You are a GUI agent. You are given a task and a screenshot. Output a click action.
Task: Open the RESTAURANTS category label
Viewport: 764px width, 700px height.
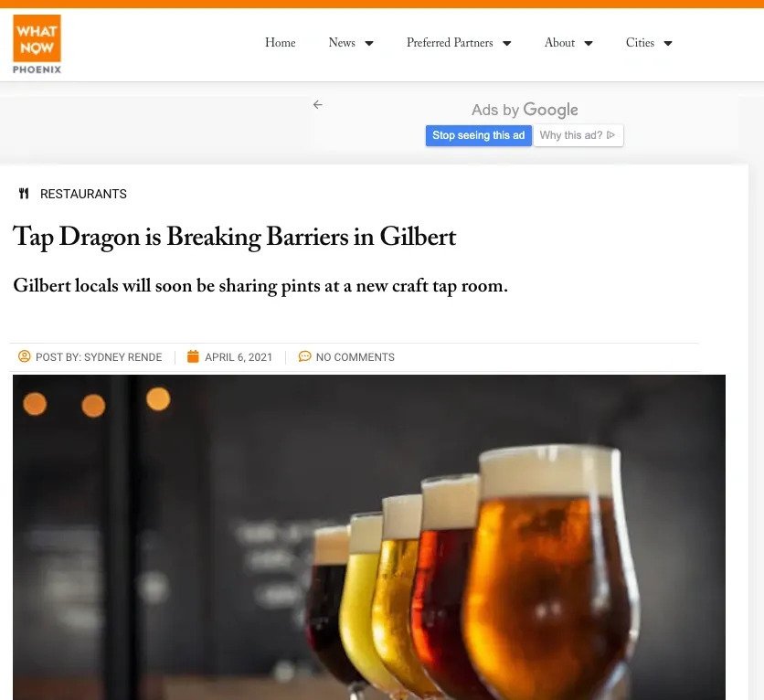[83, 193]
